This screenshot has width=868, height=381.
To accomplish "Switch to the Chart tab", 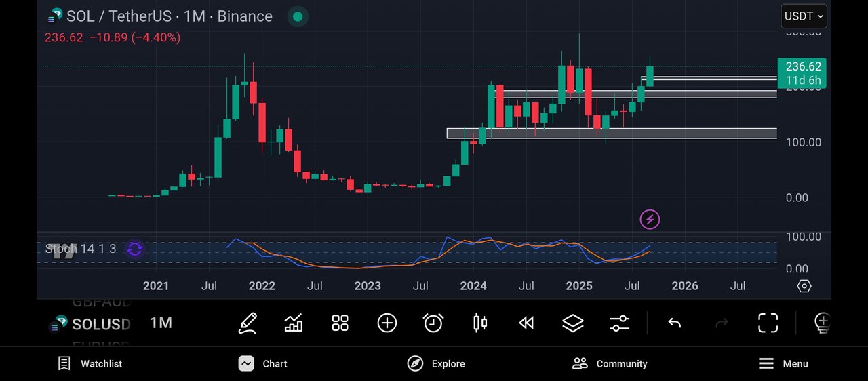I will coord(263,364).
